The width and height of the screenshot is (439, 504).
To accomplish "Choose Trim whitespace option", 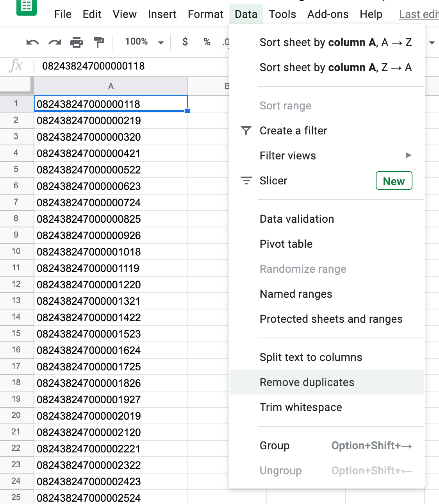I will pyautogui.click(x=301, y=407).
